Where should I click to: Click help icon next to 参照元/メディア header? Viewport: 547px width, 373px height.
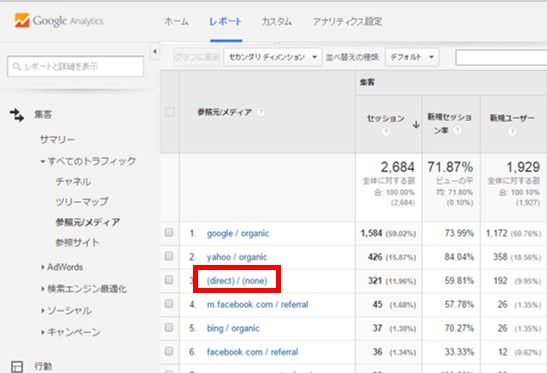(x=261, y=112)
